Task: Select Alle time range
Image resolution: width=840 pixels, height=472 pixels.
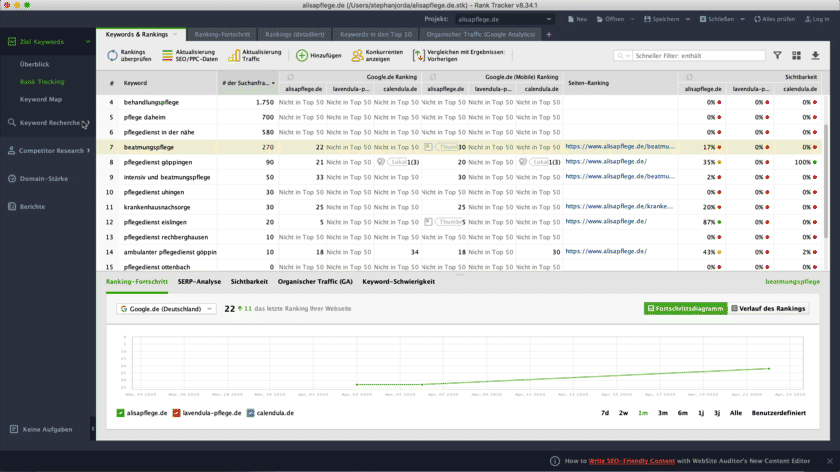Action: point(736,413)
